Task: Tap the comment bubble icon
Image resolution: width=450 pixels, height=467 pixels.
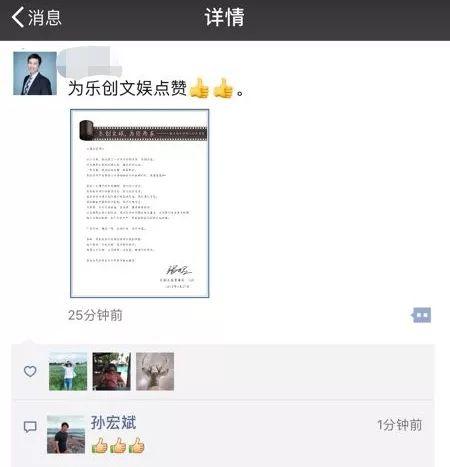Action: point(30,427)
